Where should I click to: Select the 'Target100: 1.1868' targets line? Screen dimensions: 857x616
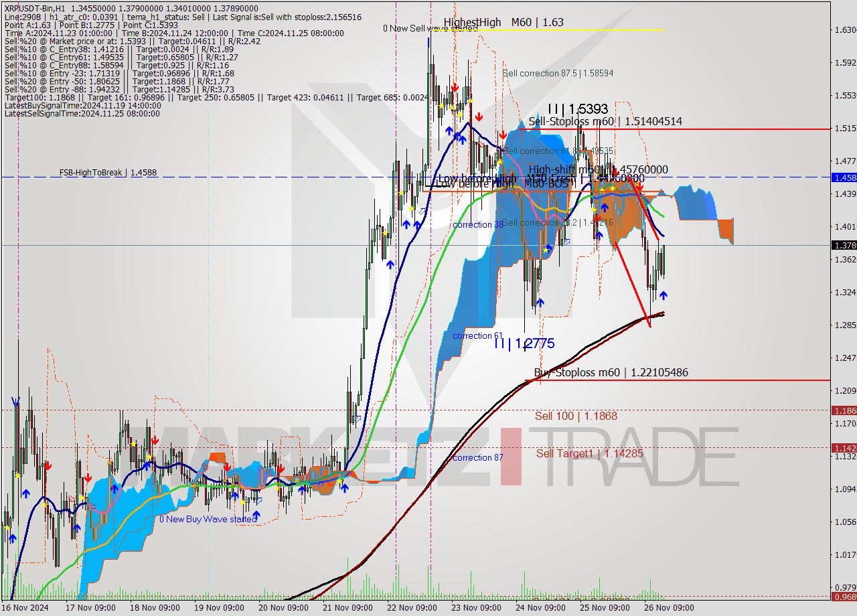(x=216, y=97)
